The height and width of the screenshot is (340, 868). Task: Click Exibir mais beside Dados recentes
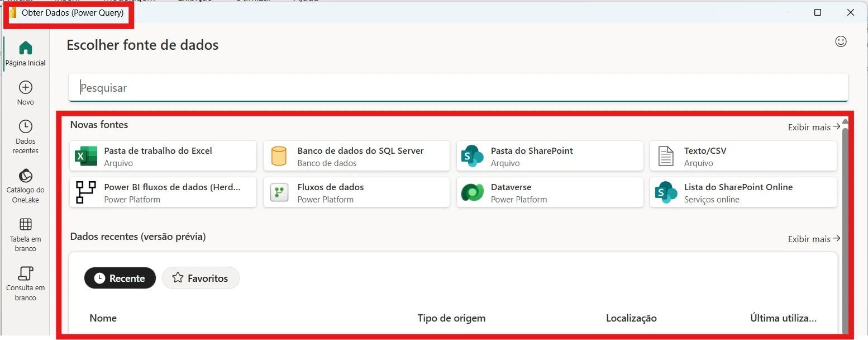[814, 239]
